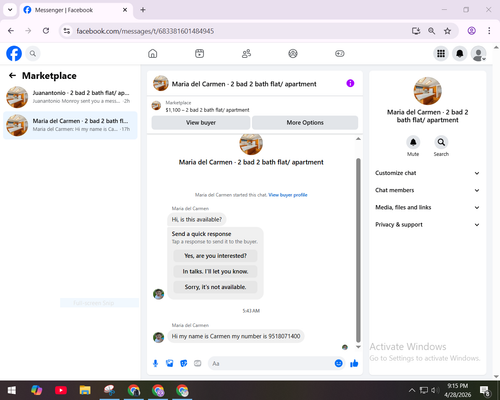This screenshot has width=500, height=400.
Task: Open File Explorer from the taskbar
Action: pyautogui.click(x=85, y=390)
